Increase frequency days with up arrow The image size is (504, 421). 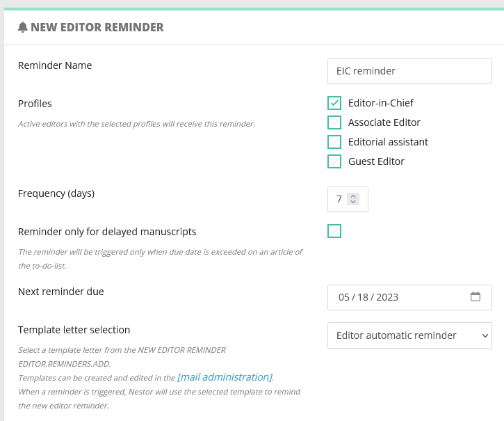point(353,196)
